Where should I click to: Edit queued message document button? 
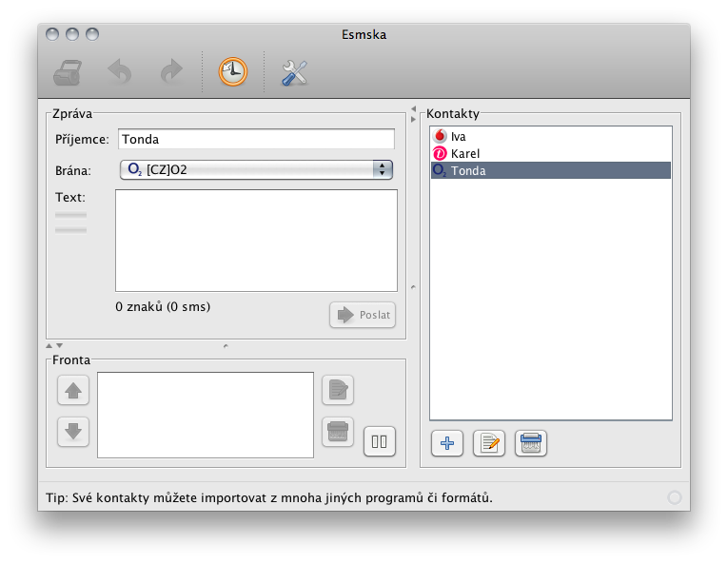pos(338,390)
